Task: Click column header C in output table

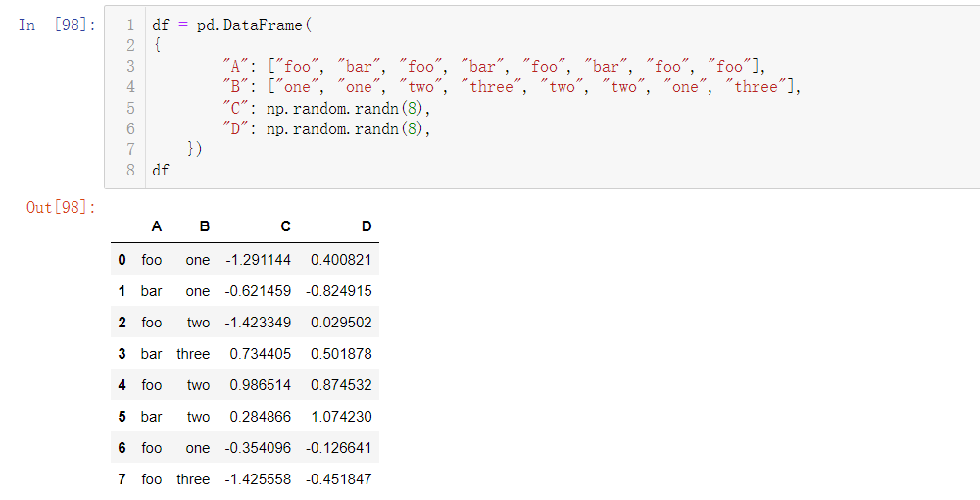Action: 285,226
